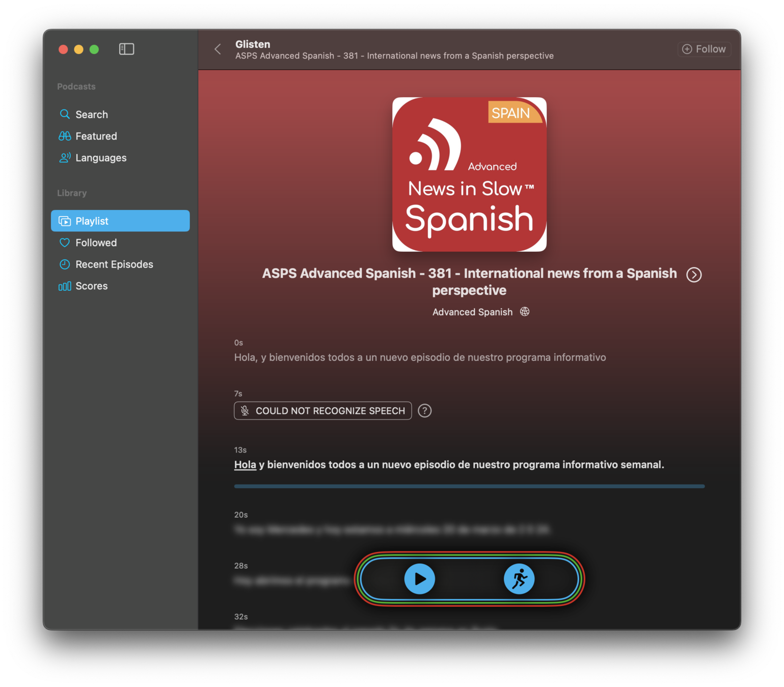Image resolution: width=784 pixels, height=687 pixels.
Task: Click the heart Followed icon
Action: (65, 243)
